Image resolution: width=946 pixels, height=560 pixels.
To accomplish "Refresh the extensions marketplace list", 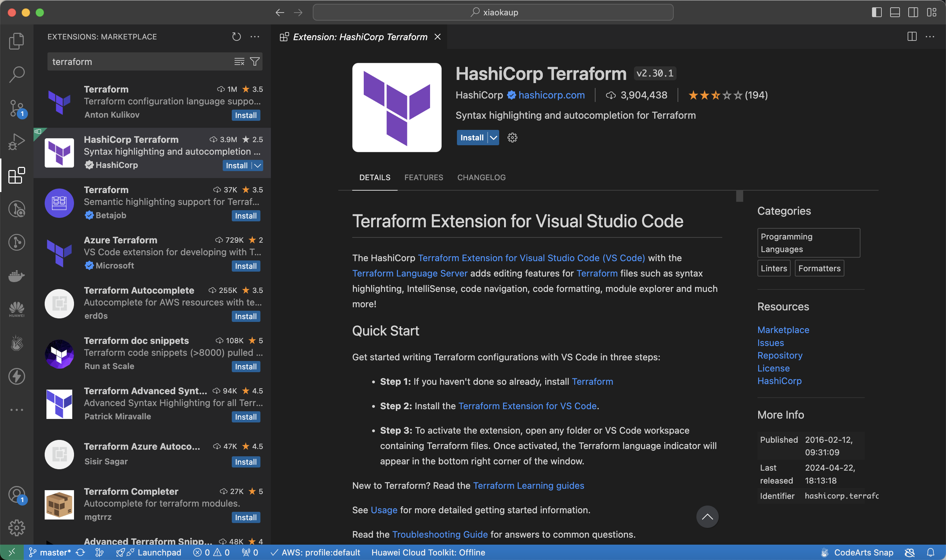I will [x=237, y=37].
